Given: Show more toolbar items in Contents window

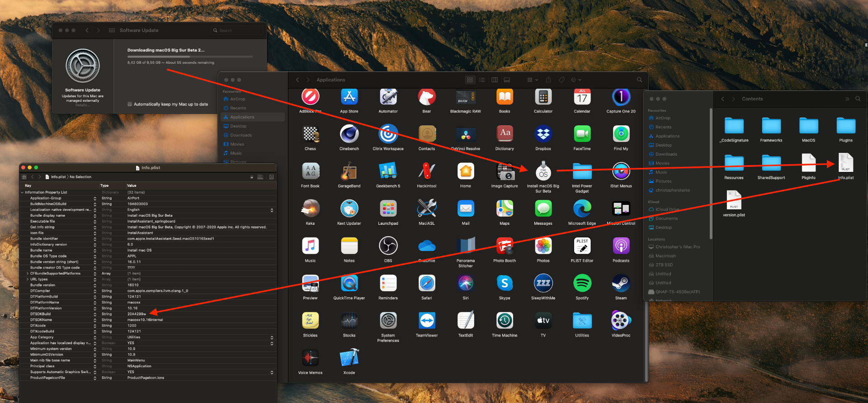Looking at the screenshot, I should click(847, 99).
